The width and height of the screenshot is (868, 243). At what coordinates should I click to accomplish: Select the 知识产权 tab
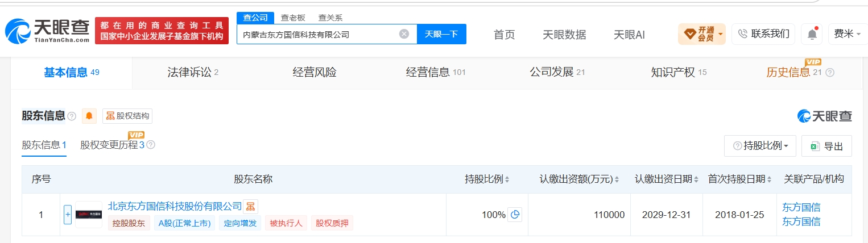(x=679, y=73)
